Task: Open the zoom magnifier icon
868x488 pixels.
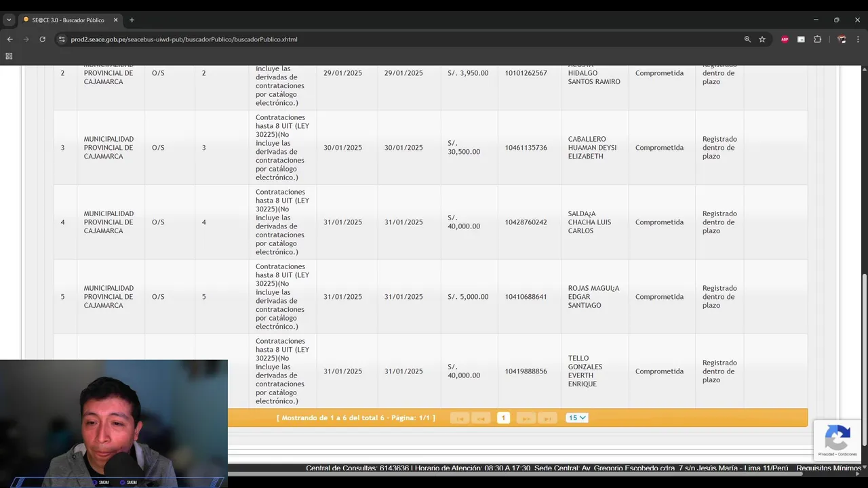Action: tap(747, 39)
